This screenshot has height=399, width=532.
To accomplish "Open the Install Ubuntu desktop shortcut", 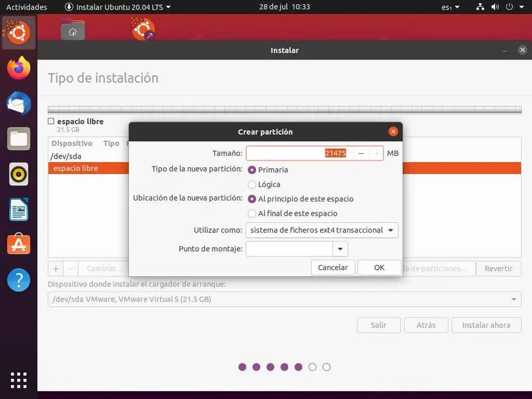I will pyautogui.click(x=143, y=29).
